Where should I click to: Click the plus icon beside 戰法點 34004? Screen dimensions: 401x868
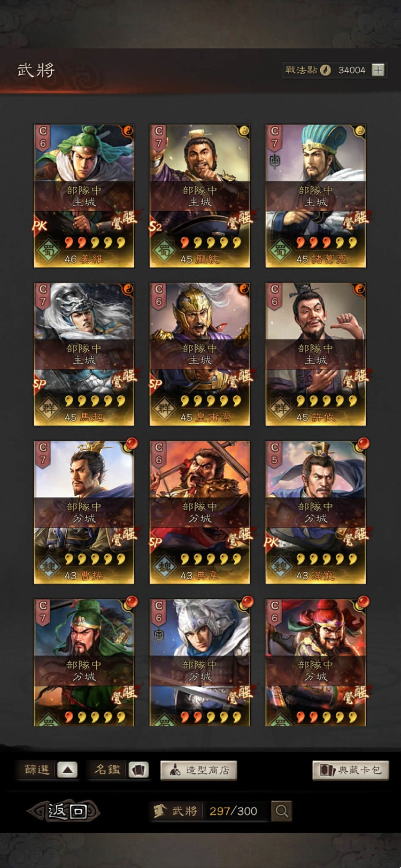tap(378, 70)
